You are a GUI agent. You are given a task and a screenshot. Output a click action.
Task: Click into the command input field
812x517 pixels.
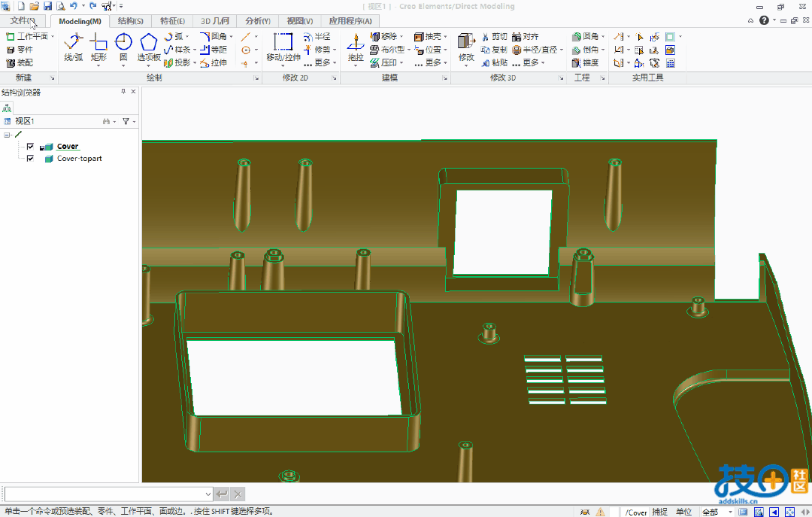[x=104, y=494]
